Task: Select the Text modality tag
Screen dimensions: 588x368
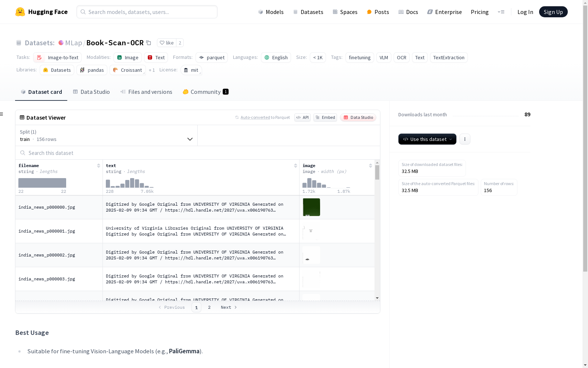Action: pyautogui.click(x=156, y=57)
